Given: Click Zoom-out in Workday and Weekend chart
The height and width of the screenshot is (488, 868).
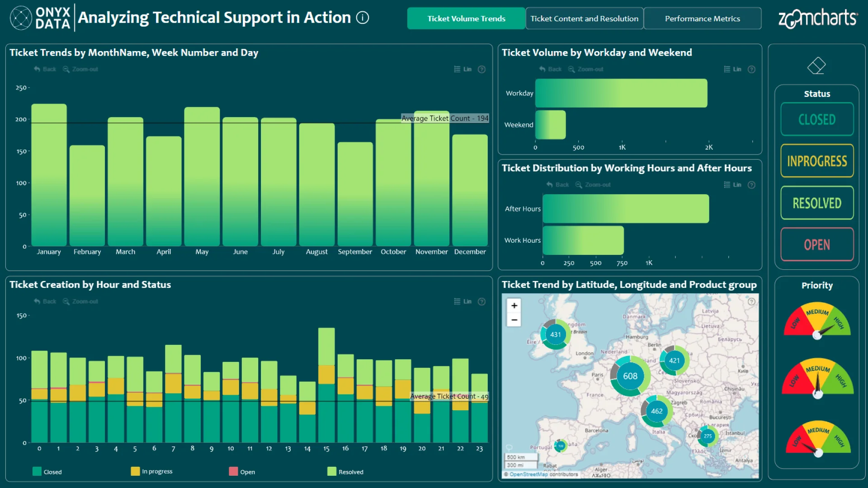Looking at the screenshot, I should click(586, 69).
